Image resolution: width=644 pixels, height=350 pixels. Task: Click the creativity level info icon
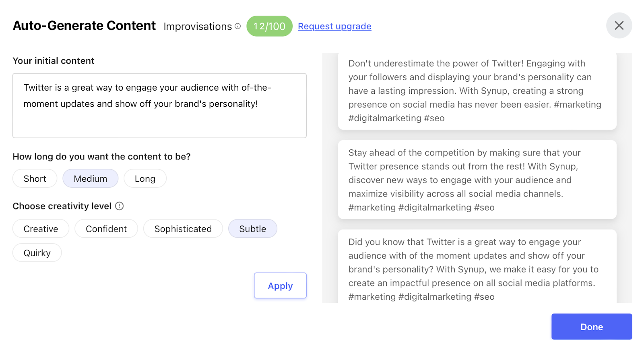click(x=120, y=206)
